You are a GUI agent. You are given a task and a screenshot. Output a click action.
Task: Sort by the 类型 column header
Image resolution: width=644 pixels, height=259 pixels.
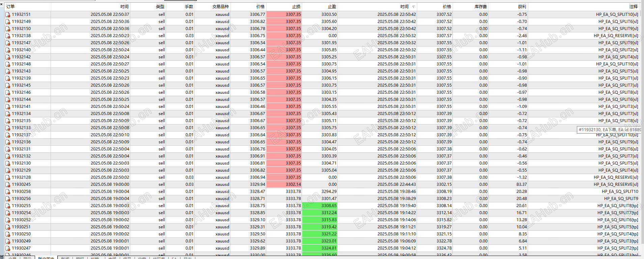pos(148,7)
